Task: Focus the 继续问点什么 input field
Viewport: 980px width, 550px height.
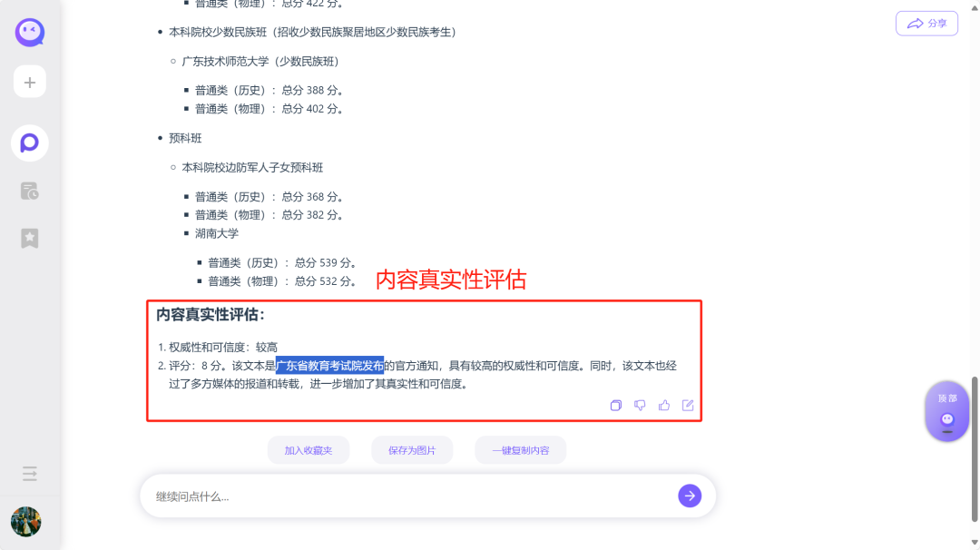Action: click(x=413, y=496)
